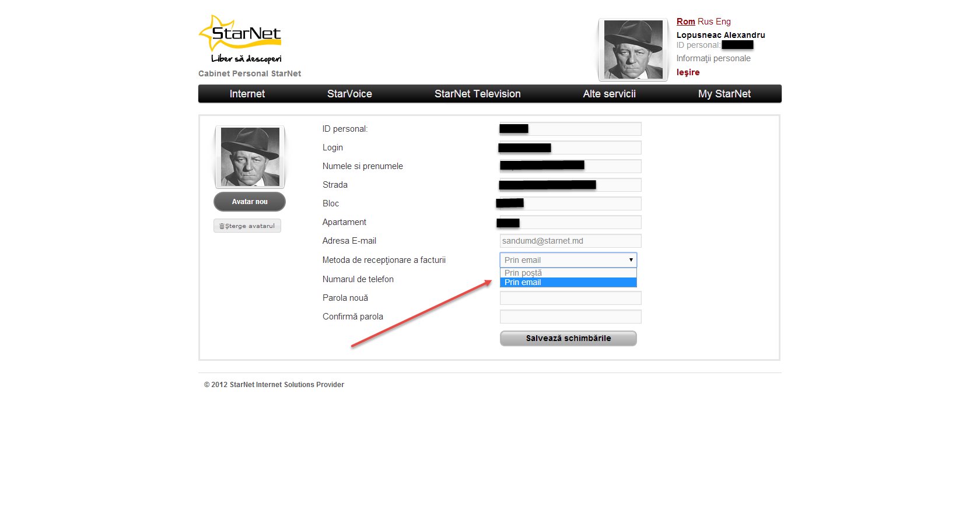Click the Bloc input field
This screenshot has width=980, height=520.
pyautogui.click(x=570, y=203)
